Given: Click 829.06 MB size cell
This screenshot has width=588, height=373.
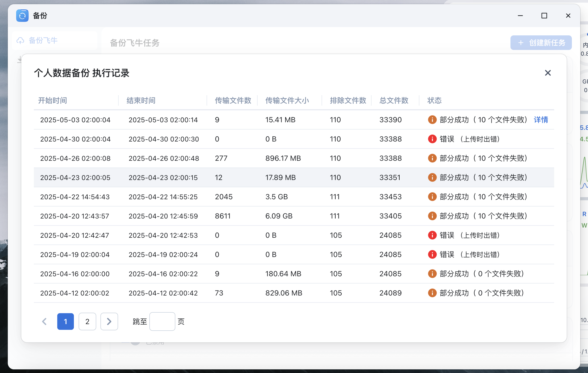Looking at the screenshot, I should [x=284, y=293].
